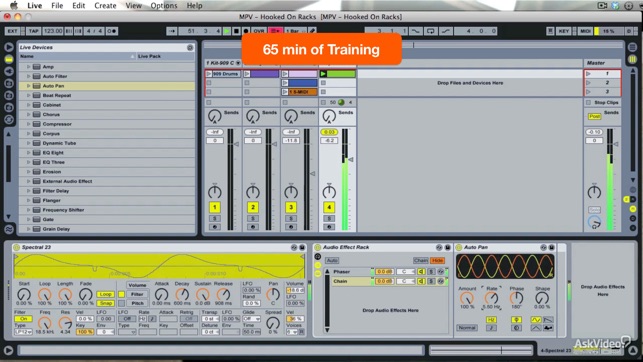The height and width of the screenshot is (362, 643).
Task: Expand the Beat Repeat device folder
Action: 28,95
